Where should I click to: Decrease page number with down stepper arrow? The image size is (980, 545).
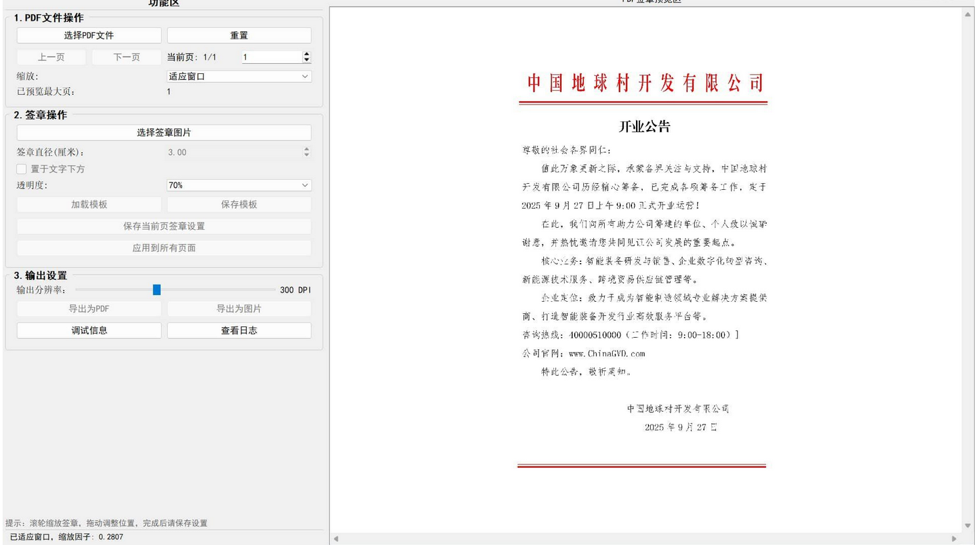coord(307,61)
